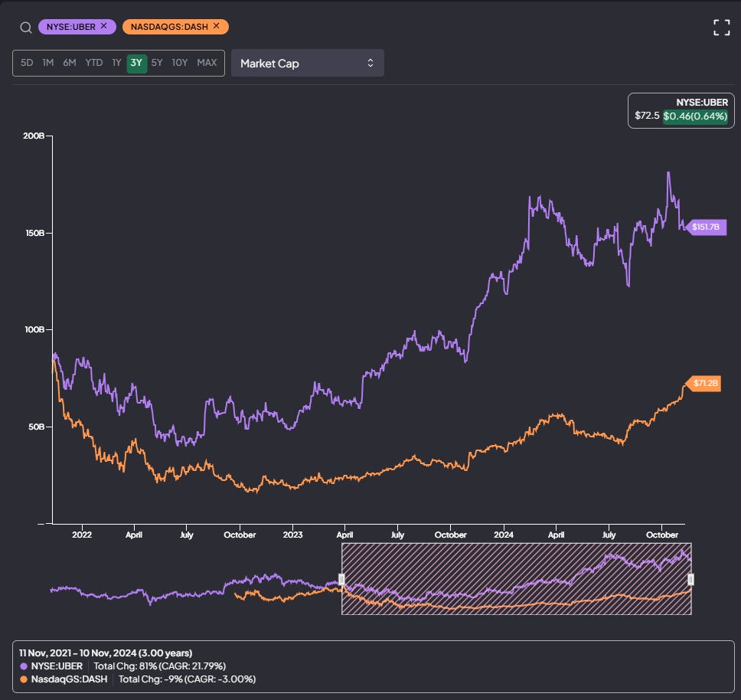Click UBER Total Chg: 81% text
Screen dimensions: 741x700
click(160, 666)
